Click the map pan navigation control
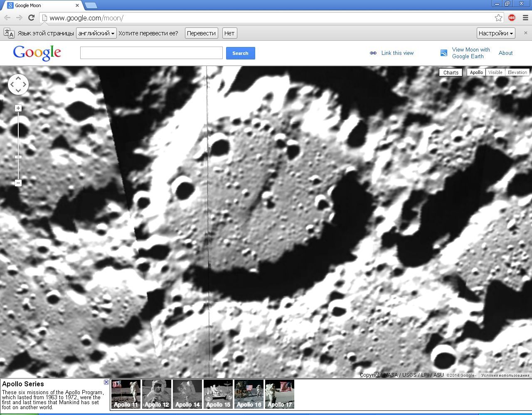The width and height of the screenshot is (532, 415). [18, 84]
